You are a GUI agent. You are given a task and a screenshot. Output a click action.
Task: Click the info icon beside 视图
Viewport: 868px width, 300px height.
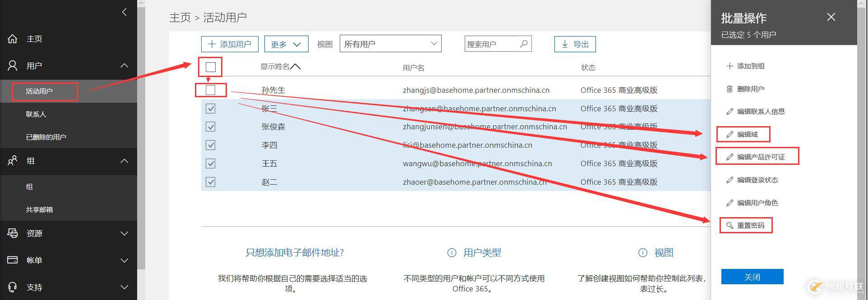643,253
